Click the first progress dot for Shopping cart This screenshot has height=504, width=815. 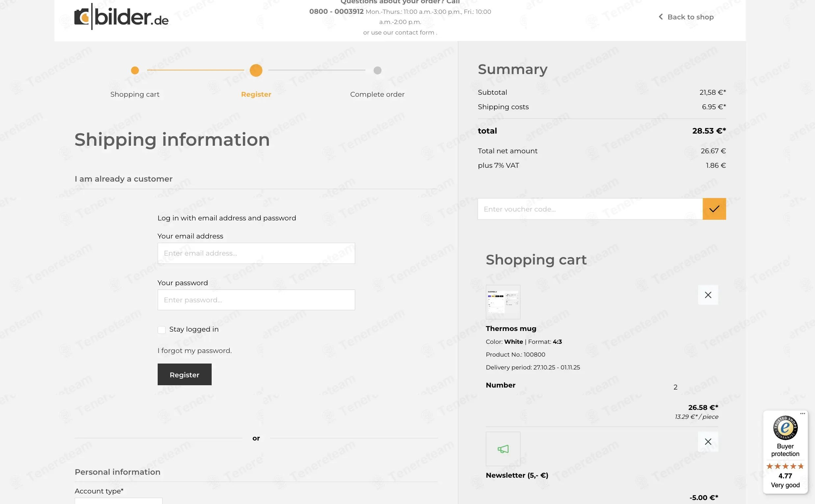(135, 70)
